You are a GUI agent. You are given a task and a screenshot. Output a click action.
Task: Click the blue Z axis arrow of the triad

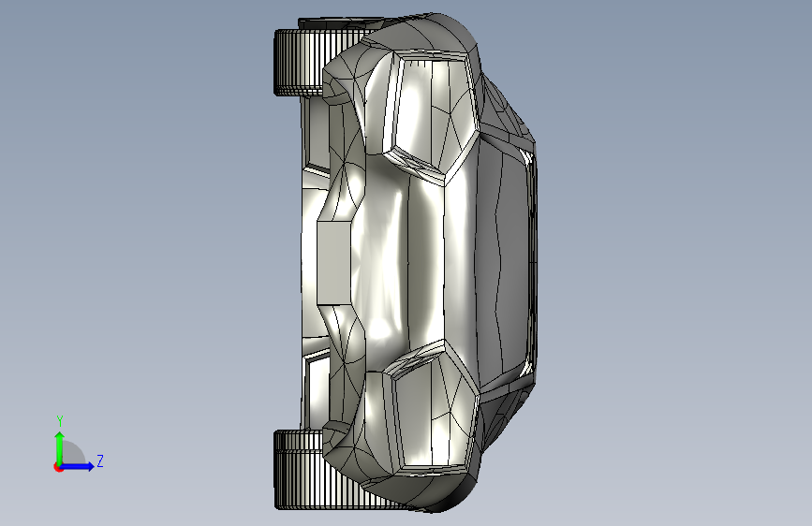click(x=77, y=466)
